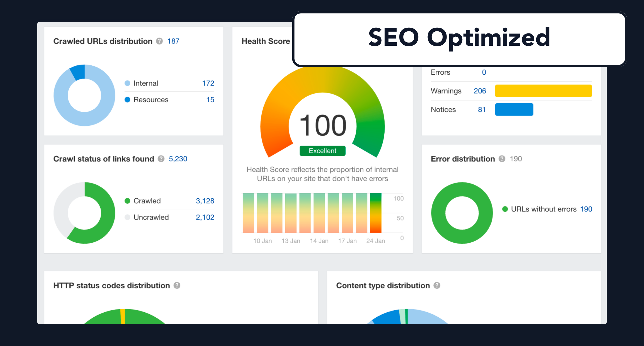Image resolution: width=644 pixels, height=346 pixels.
Task: Click the green Crawled legend dot
Action: tap(128, 201)
